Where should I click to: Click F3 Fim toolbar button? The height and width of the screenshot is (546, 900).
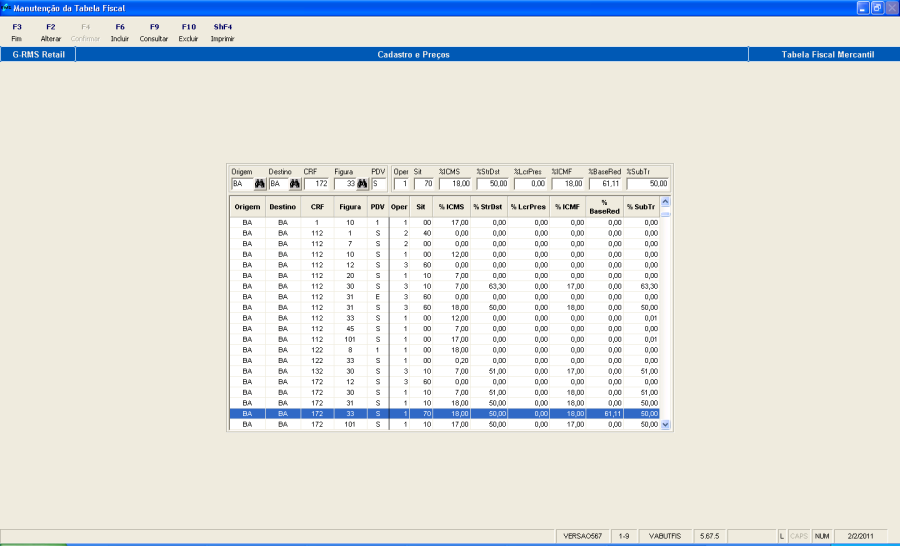click(x=17, y=33)
